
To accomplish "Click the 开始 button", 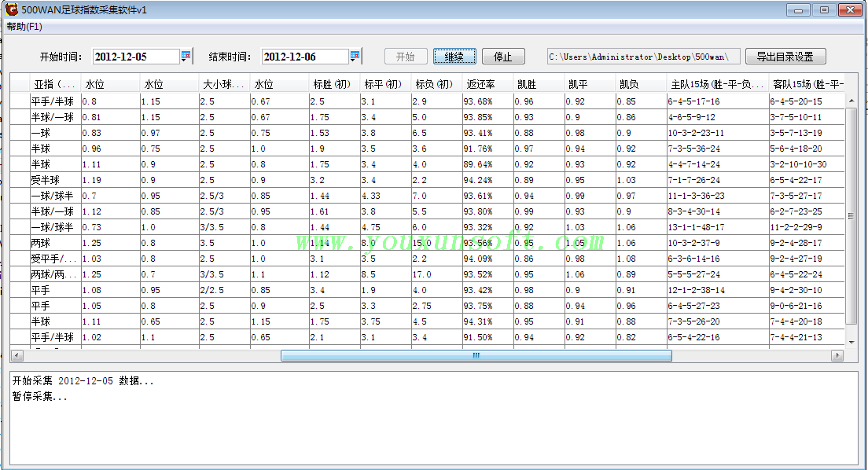I will click(406, 57).
